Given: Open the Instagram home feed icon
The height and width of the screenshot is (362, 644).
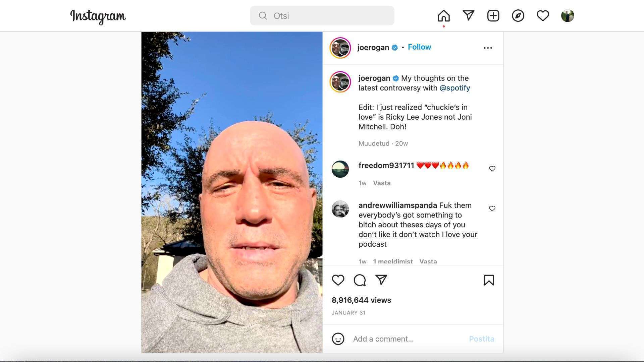Looking at the screenshot, I should point(443,16).
